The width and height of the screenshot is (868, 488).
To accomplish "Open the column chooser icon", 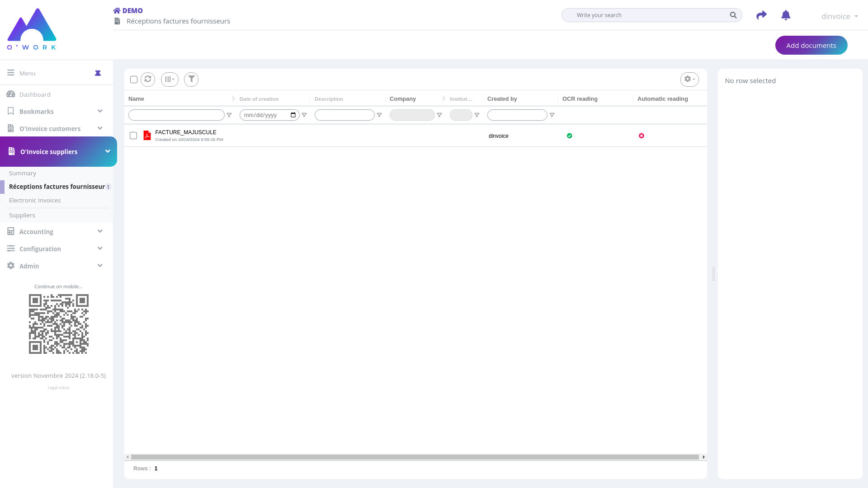I will coord(170,79).
